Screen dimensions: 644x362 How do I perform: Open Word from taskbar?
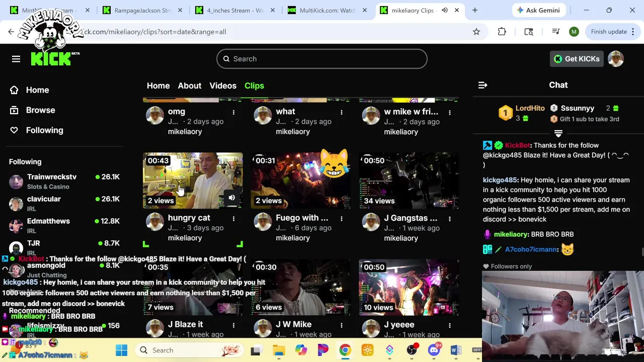tap(456, 350)
